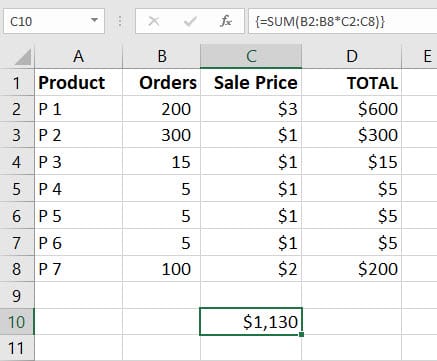Select the Sale Price cell showing $3
Viewport: 437px width, 361px height.
click(251, 109)
